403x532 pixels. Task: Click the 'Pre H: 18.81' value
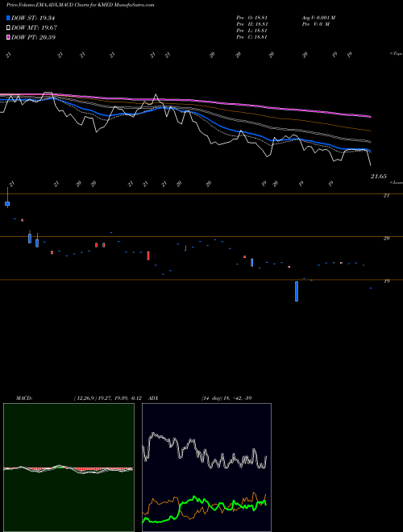point(252,24)
